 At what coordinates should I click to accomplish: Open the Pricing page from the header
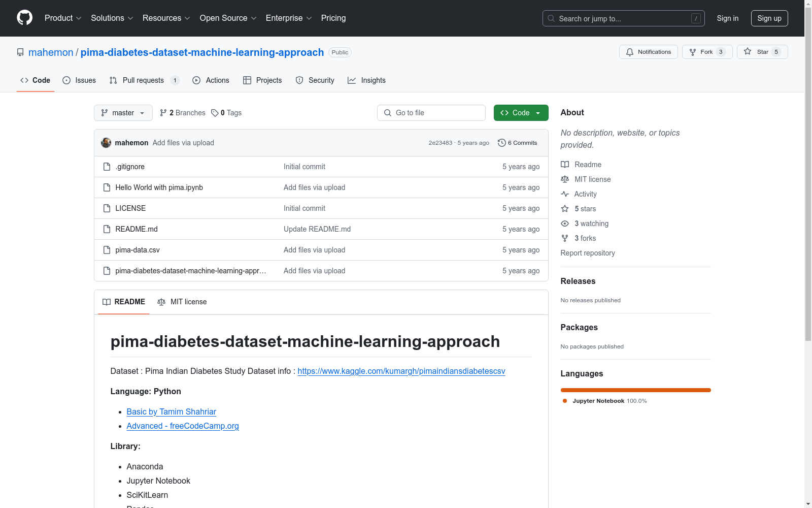[x=333, y=18]
